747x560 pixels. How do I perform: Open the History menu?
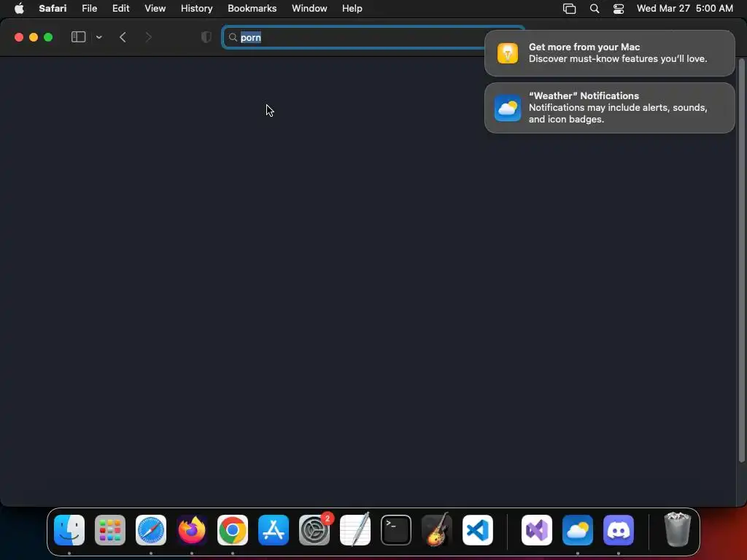point(196,8)
